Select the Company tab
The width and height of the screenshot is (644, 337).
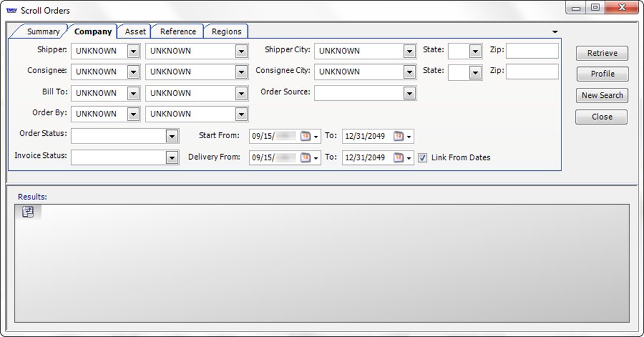(93, 31)
